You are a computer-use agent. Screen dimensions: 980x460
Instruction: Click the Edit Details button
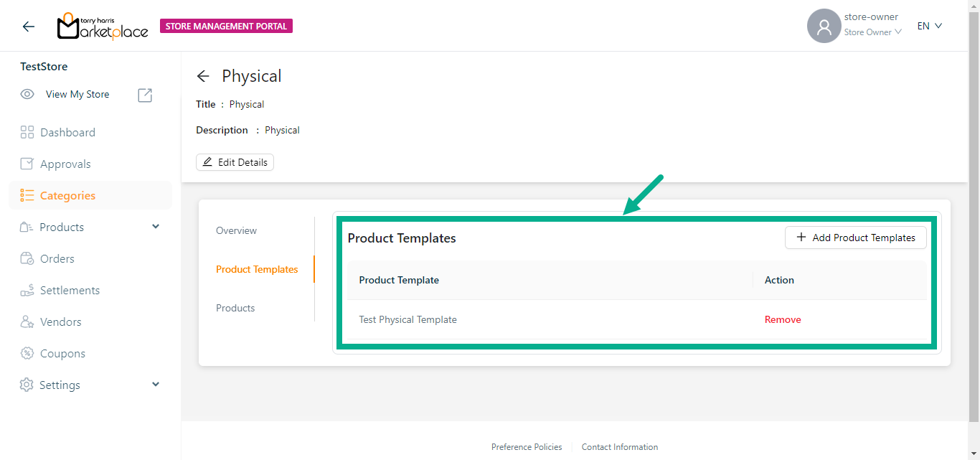(235, 162)
